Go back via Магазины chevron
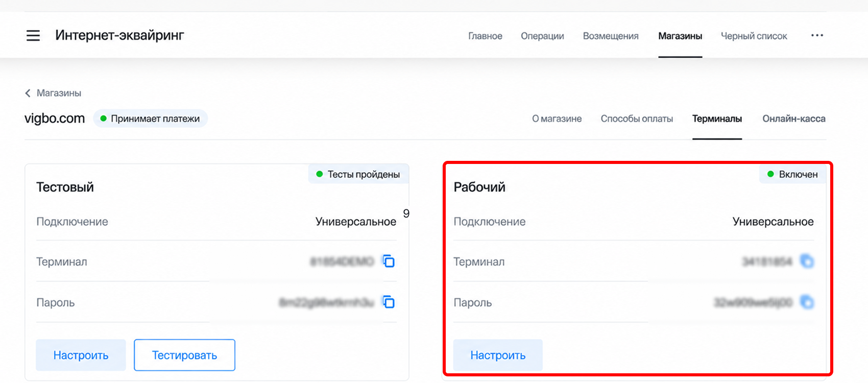The width and height of the screenshot is (868, 383). 28,93
